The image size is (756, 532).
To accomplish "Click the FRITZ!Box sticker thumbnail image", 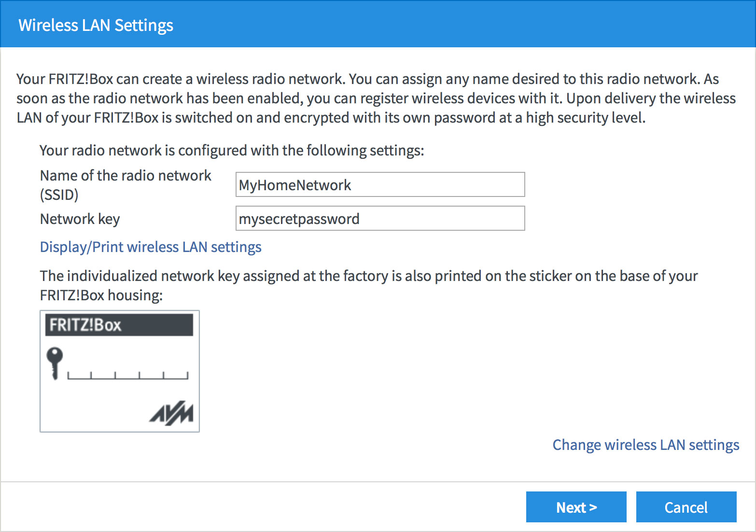I will (119, 370).
